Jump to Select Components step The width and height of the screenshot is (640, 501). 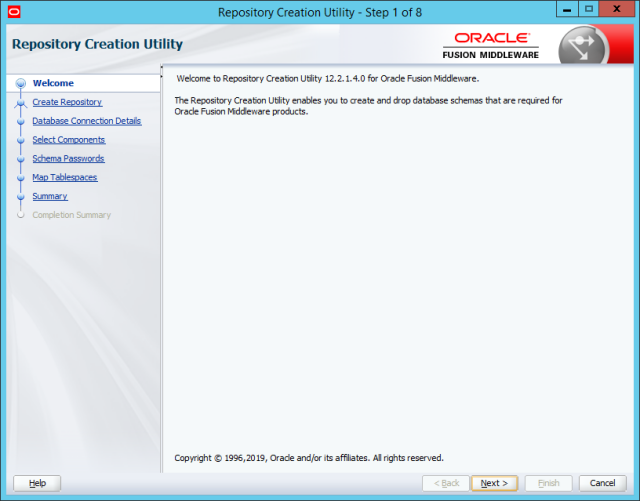pyautogui.click(x=69, y=140)
